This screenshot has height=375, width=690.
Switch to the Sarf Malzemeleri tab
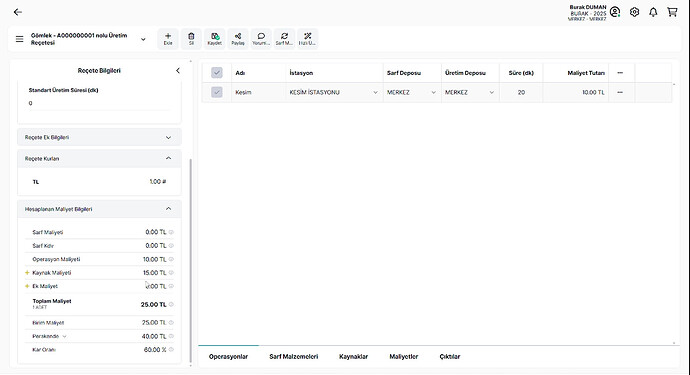[x=294, y=357]
